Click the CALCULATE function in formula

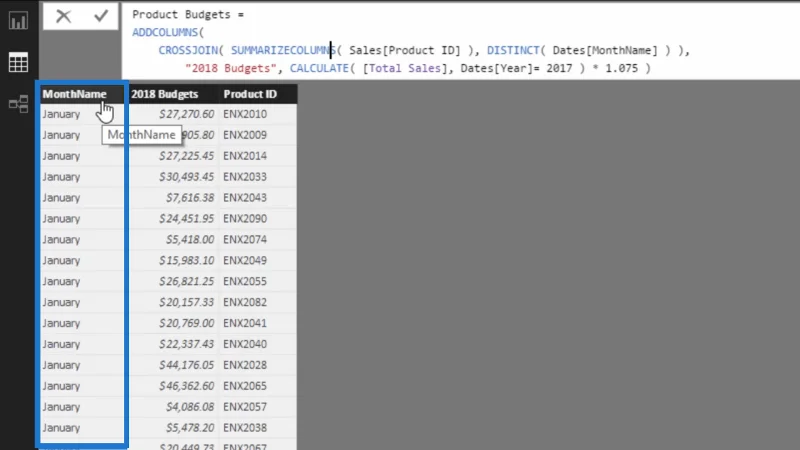pyautogui.click(x=319, y=68)
